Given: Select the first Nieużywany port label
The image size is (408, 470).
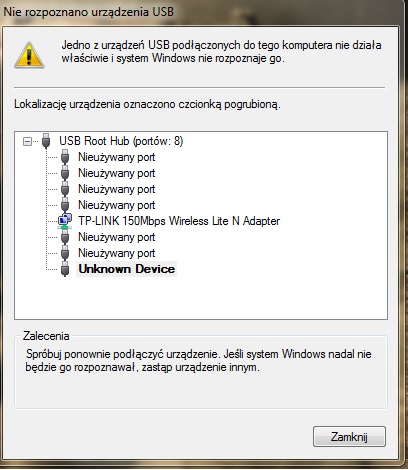Looking at the screenshot, I should click(117, 157).
